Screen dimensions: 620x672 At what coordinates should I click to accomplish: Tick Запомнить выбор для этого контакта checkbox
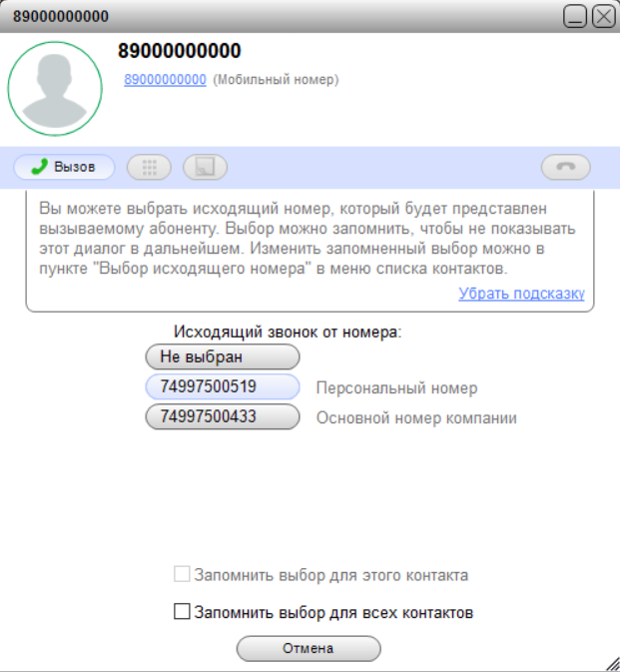tap(182, 574)
